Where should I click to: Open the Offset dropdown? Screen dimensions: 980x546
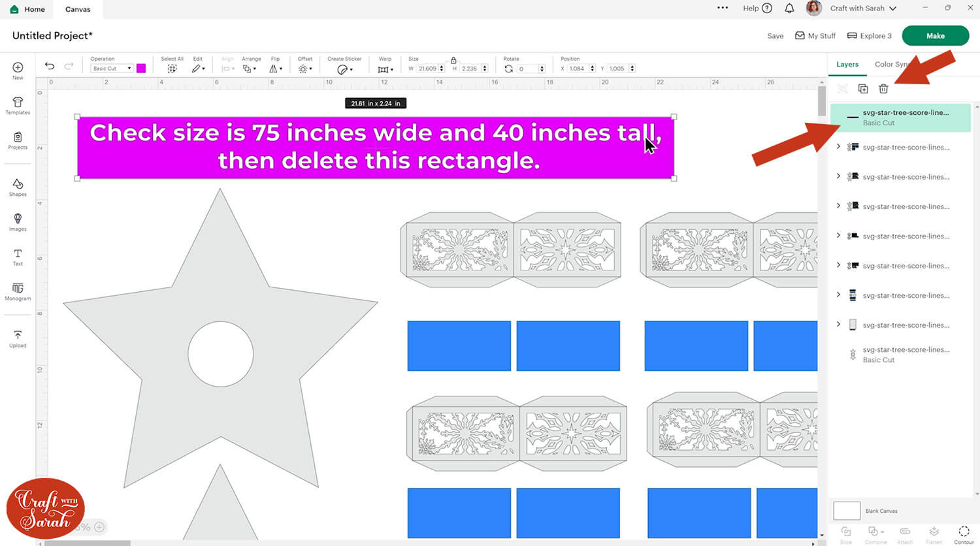[x=304, y=69]
